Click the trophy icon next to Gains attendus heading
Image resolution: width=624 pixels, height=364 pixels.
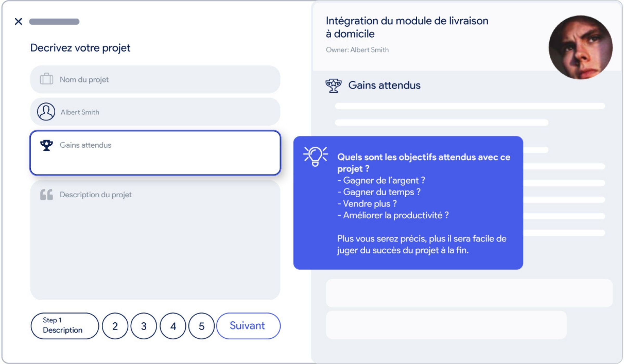333,86
